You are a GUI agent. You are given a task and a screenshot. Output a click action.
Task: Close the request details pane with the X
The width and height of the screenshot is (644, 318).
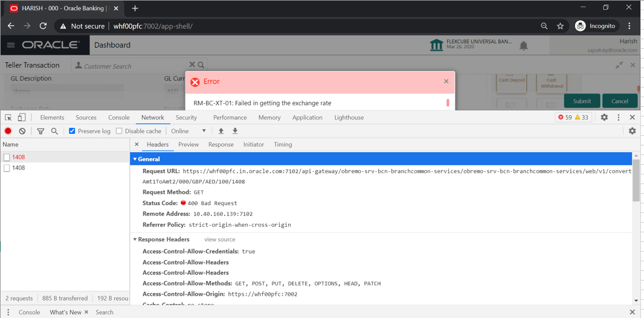click(137, 144)
